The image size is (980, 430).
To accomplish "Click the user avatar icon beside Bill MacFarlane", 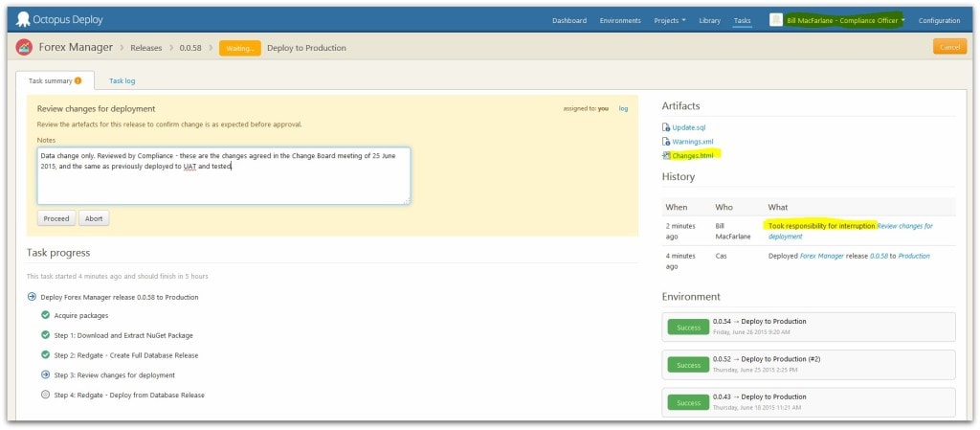I will [775, 20].
